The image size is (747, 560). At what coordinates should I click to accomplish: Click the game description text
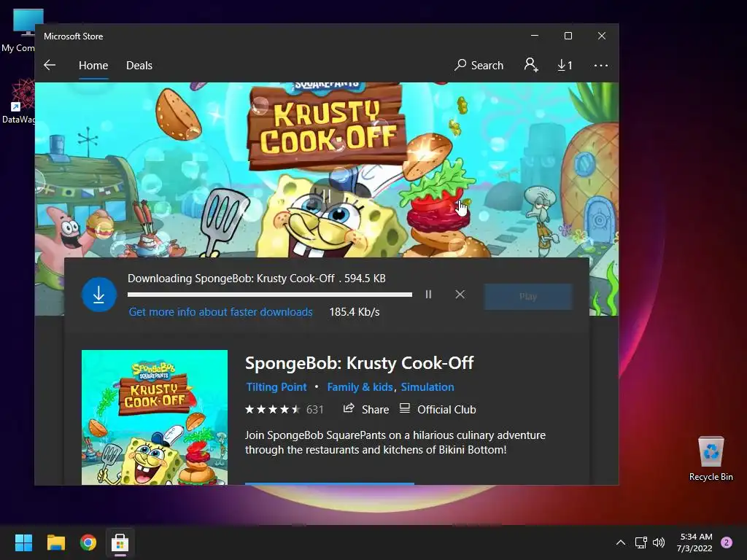click(395, 443)
